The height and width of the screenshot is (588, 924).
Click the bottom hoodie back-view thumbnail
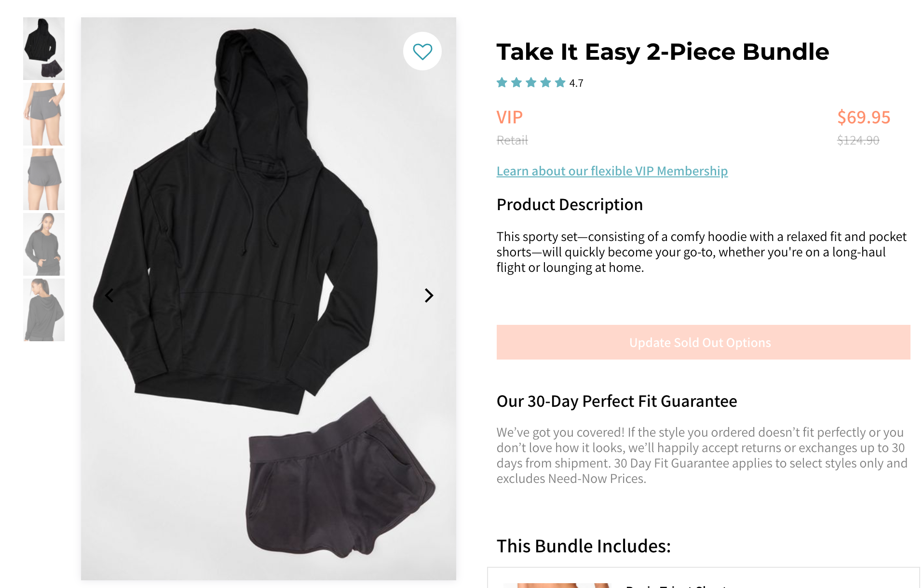click(x=43, y=309)
